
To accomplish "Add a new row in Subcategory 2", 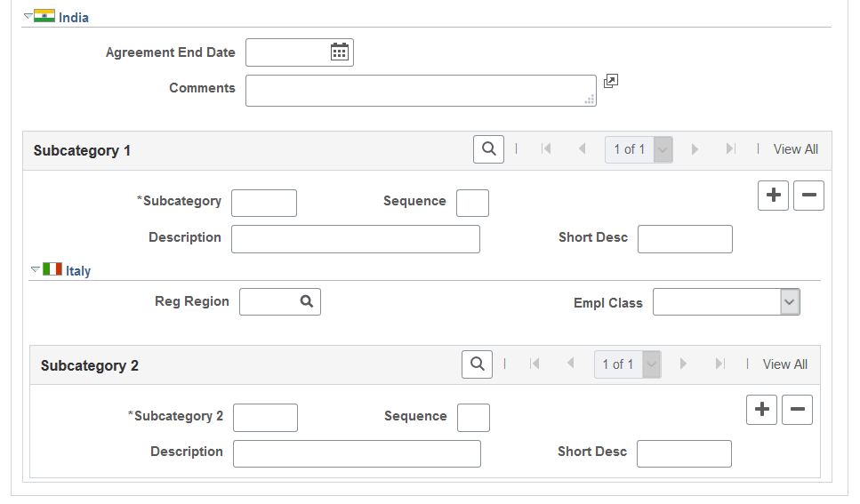I will tap(761, 410).
